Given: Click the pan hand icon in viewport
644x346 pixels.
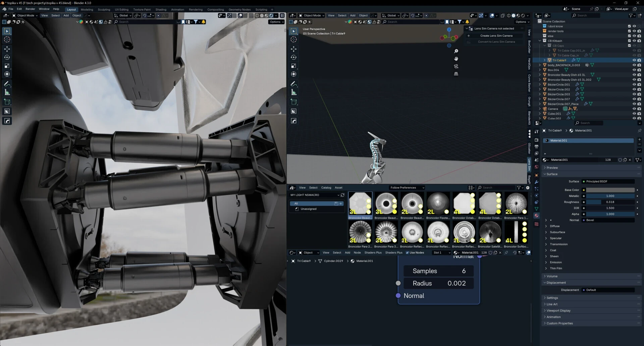Looking at the screenshot, I should click(x=456, y=59).
